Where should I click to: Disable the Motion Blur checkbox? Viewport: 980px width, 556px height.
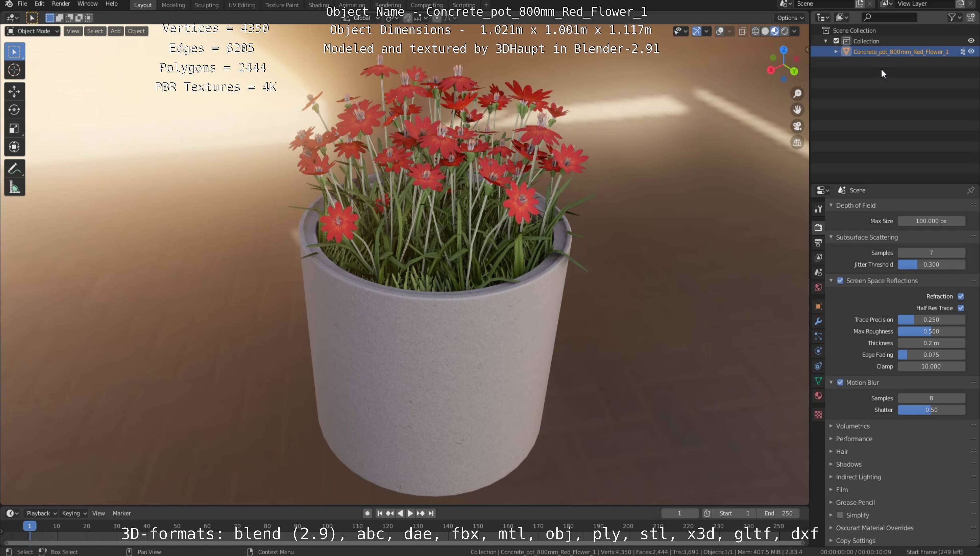point(840,383)
